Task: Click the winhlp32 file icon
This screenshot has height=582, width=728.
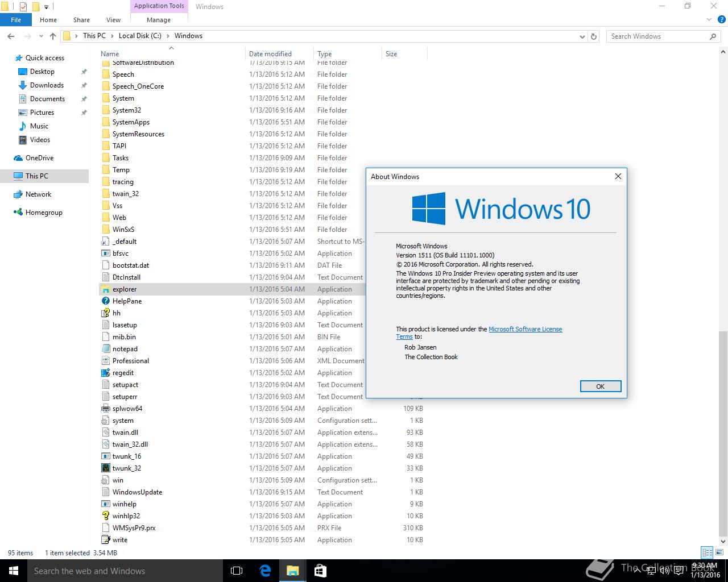Action: pos(105,516)
